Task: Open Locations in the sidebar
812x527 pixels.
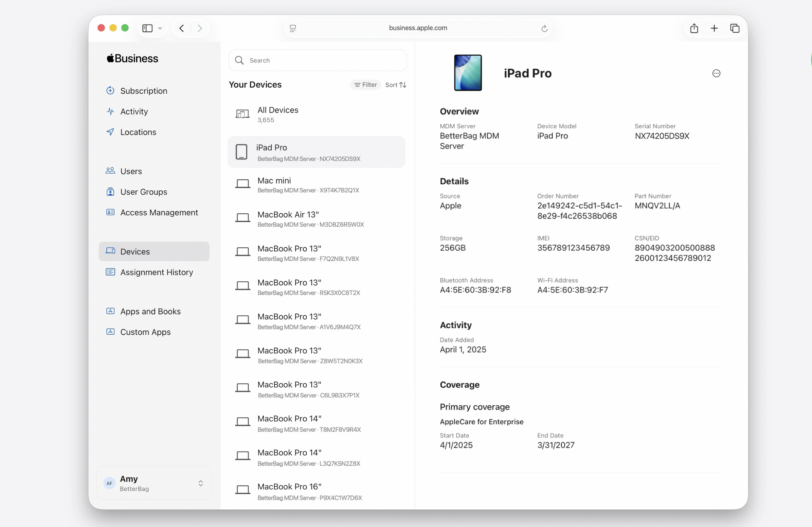Action: click(154, 132)
